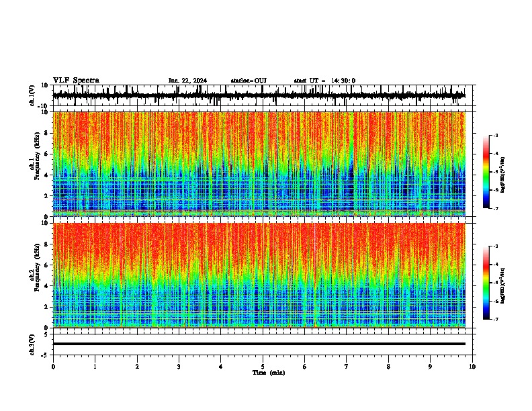Screen dimensions: 532x411
Task: Click the '-3' label on ch.2 color bar
Action: (x=495, y=246)
